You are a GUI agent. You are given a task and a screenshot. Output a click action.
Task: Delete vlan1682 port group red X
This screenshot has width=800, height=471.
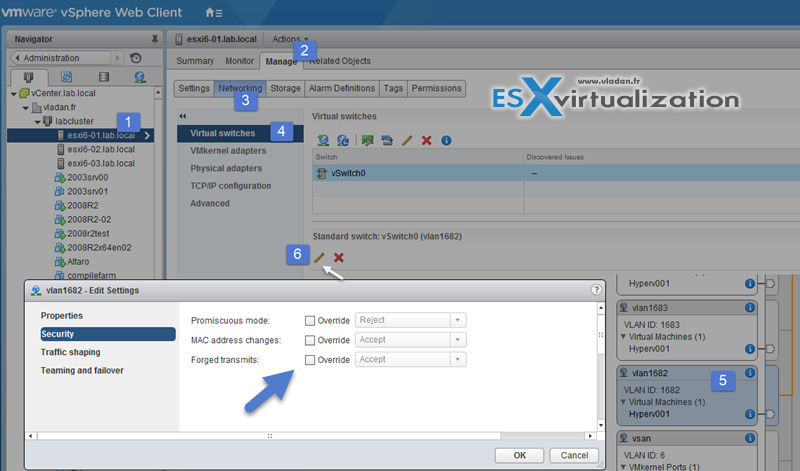pyautogui.click(x=339, y=258)
